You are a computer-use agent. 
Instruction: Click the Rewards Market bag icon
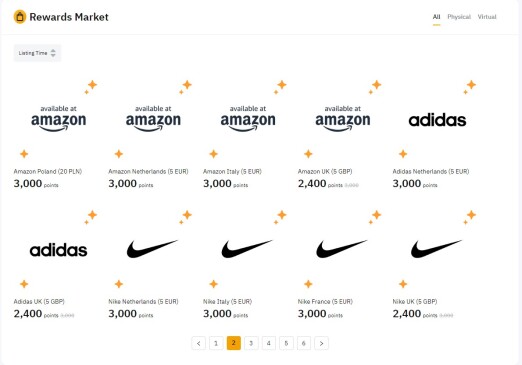coord(20,17)
